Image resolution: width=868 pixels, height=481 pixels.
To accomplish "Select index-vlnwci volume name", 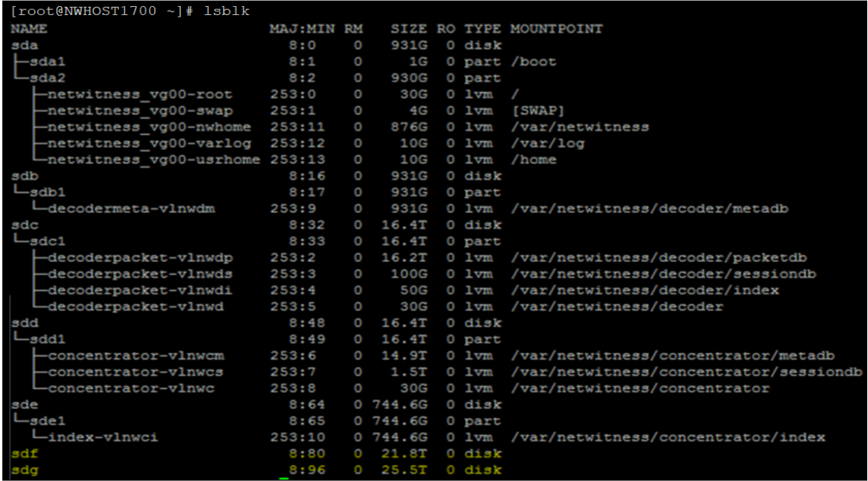I will pyautogui.click(x=103, y=437).
